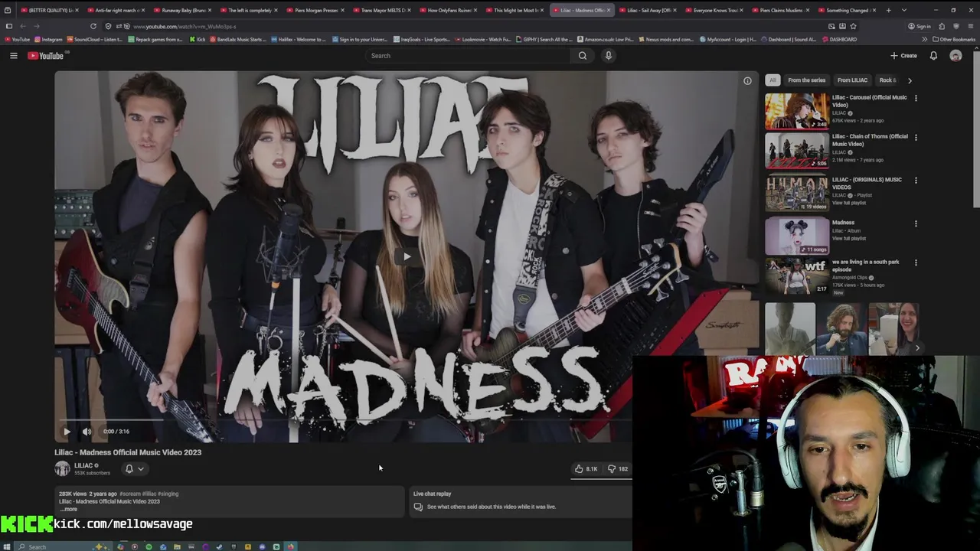Viewport: 980px width, 551px height.
Task: Open options for LILIAC ORIGINALS playlist
Action: click(916, 181)
